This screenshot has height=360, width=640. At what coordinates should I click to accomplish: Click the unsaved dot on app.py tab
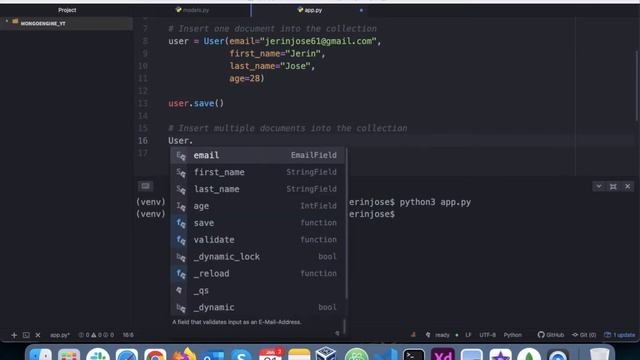[x=361, y=10]
